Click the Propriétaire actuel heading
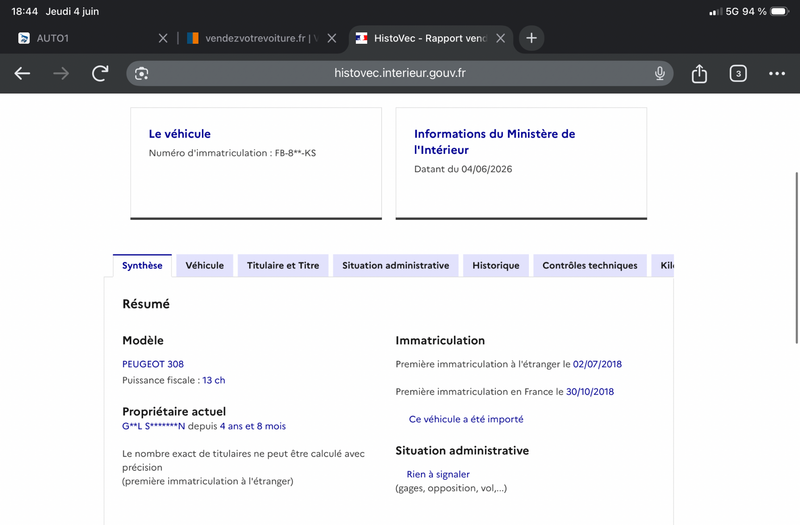800x525 pixels. click(174, 411)
